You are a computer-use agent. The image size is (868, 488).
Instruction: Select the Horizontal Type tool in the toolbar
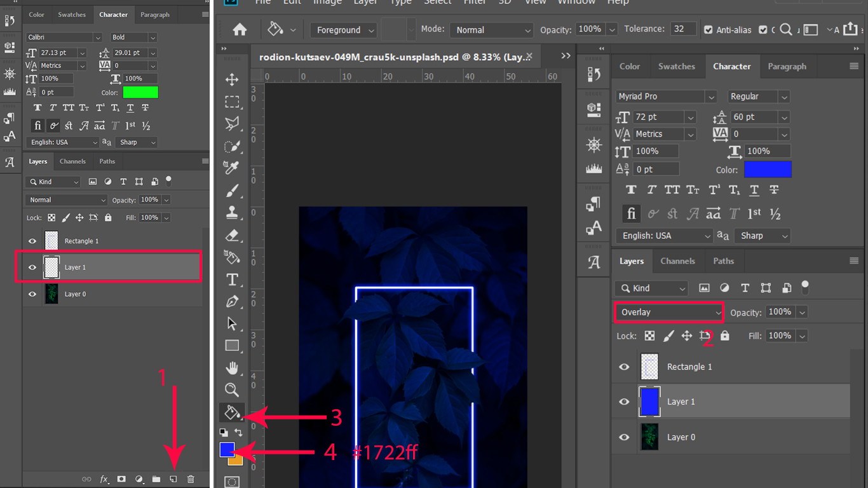(232, 280)
